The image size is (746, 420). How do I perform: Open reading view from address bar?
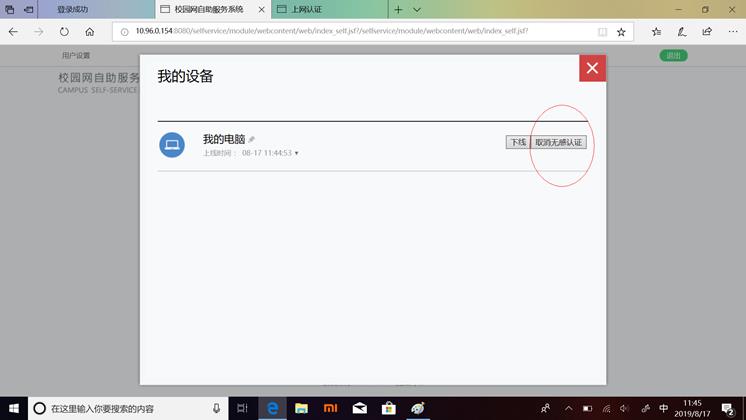(x=602, y=32)
